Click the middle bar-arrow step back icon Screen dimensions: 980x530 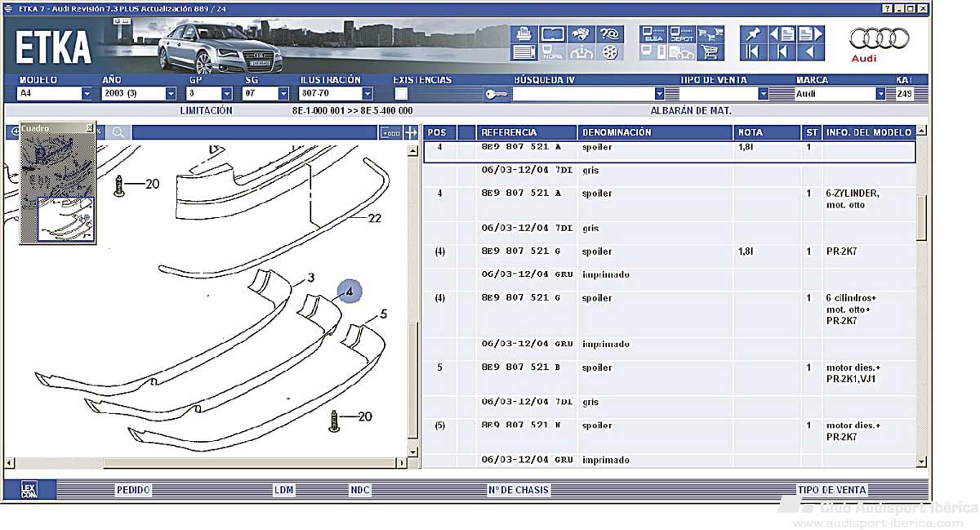782,53
